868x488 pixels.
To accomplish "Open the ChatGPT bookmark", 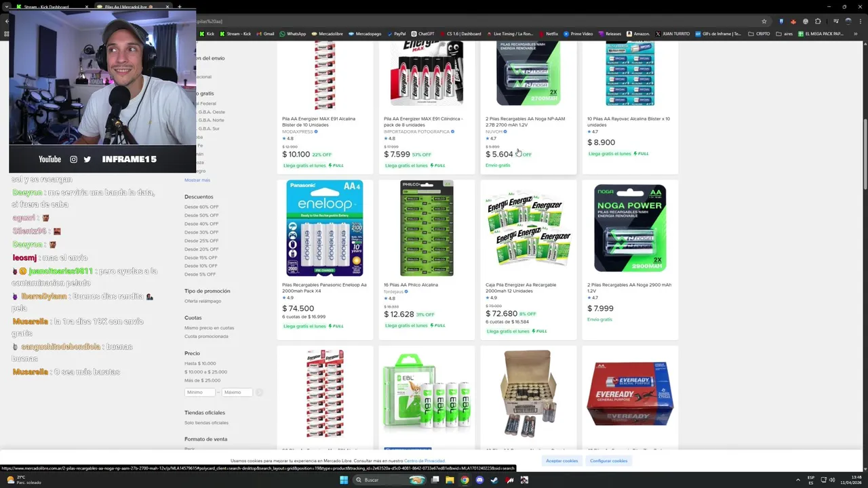I will click(x=422, y=34).
